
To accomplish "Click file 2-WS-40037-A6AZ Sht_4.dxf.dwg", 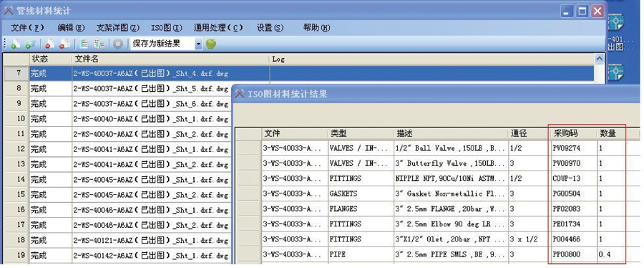I will click(150, 74).
